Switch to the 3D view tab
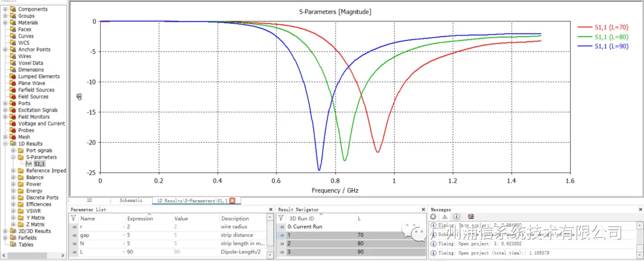Image resolution: width=644 pixels, height=261 pixels. pos(89,201)
